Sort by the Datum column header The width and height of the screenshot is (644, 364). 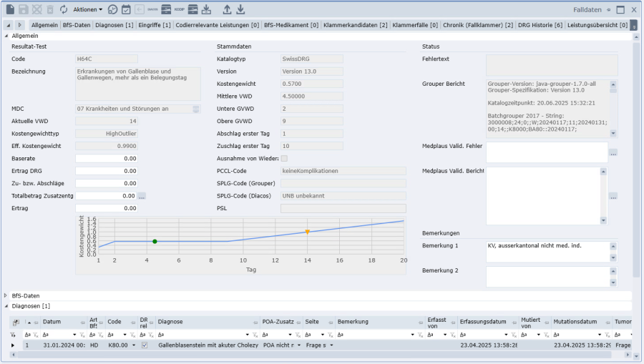pos(52,323)
